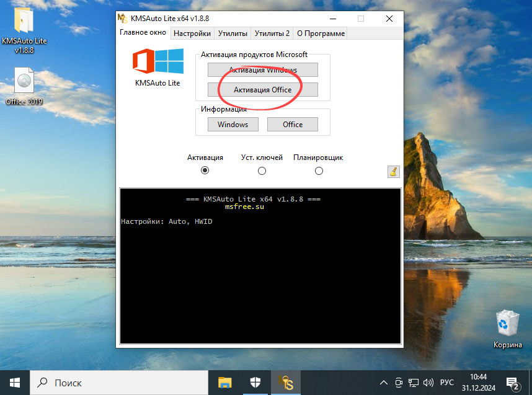Expand hidden tray icons with the chevron
This screenshot has height=395, width=532.
(x=383, y=383)
